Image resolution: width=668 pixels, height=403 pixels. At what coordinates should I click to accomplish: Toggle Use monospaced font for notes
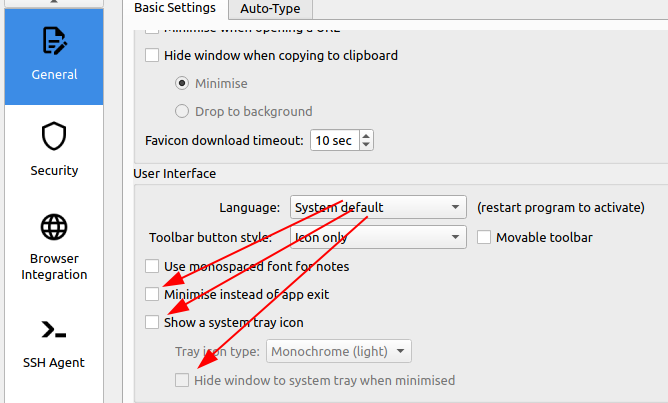pyautogui.click(x=152, y=267)
